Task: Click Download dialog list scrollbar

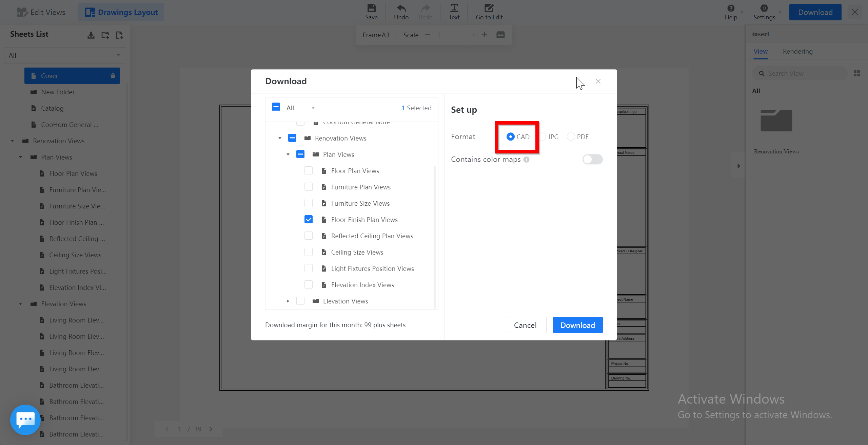Action: pyautogui.click(x=434, y=238)
